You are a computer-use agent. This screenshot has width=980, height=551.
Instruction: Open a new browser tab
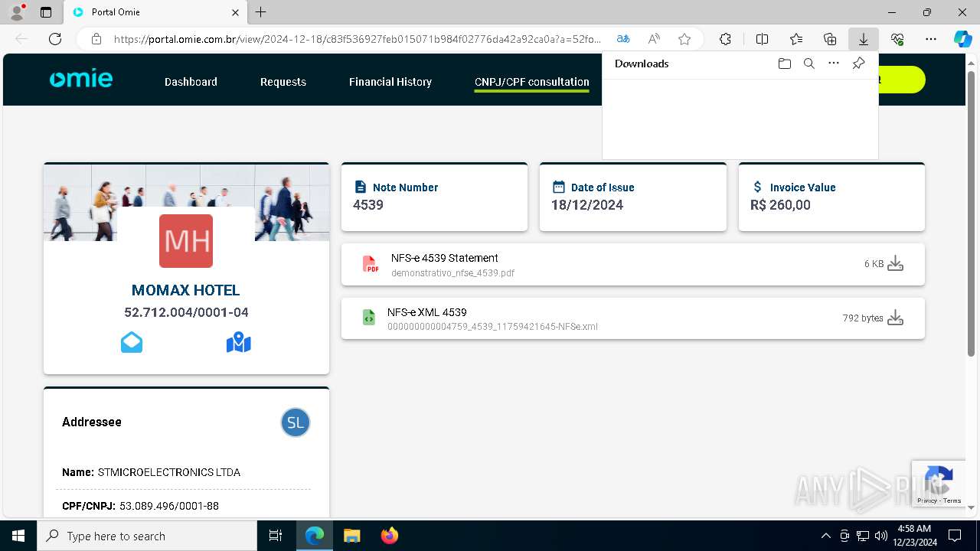pos(261,12)
